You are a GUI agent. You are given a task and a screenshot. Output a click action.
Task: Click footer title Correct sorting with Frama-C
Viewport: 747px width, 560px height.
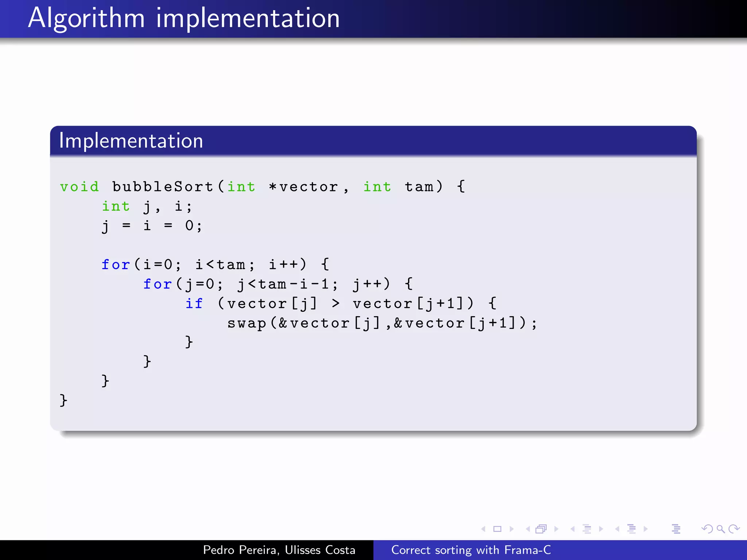pos(471,550)
